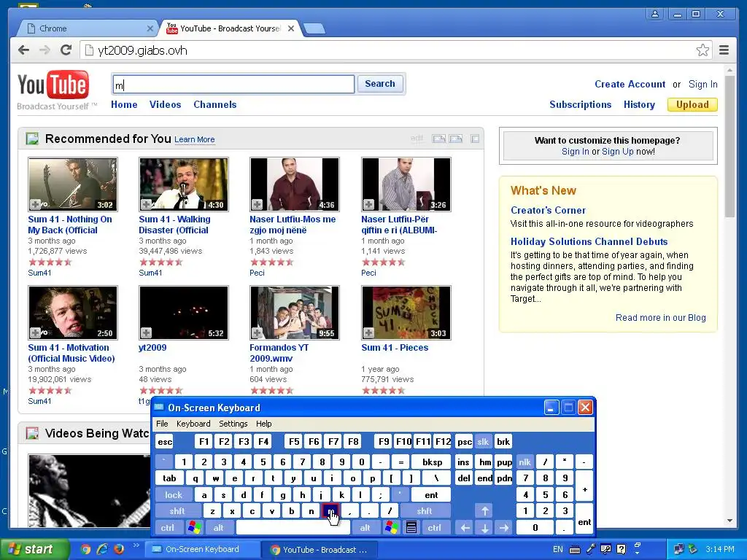747x560 pixels.
Task: Toggle the left ctrl key
Action: [168, 528]
